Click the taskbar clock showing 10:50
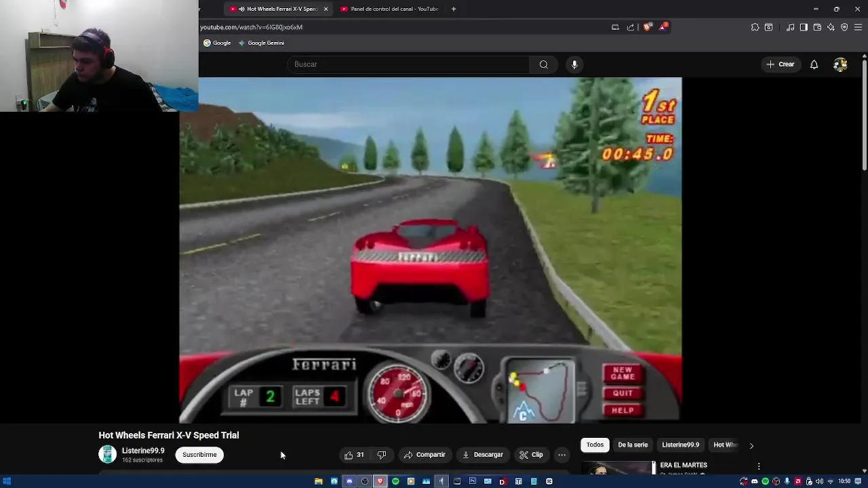Image resolution: width=868 pixels, height=488 pixels. pyautogui.click(x=844, y=481)
